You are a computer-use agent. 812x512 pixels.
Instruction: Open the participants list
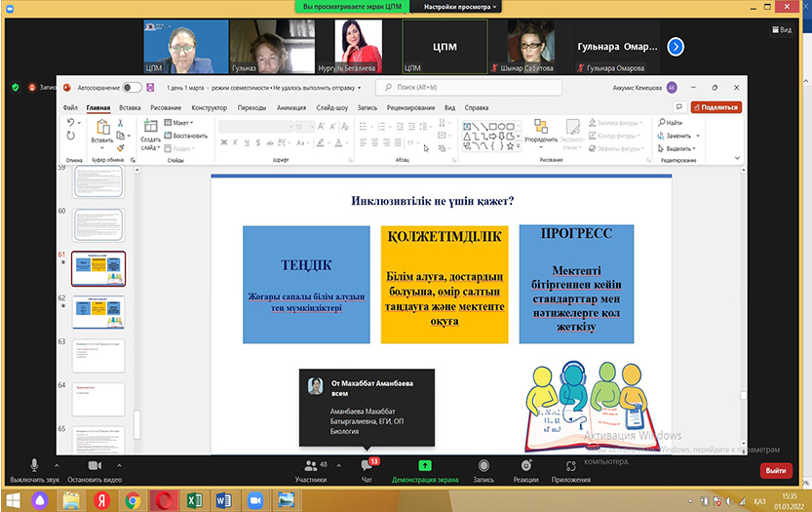(310, 466)
